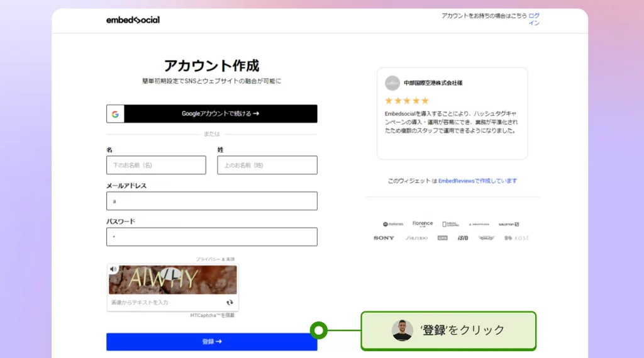This screenshot has width=644, height=358.
Task: Click into the メールアドレス email field
Action: (x=212, y=201)
